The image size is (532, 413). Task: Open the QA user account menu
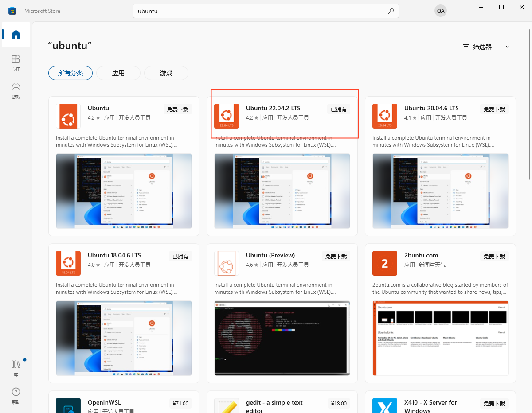441,11
